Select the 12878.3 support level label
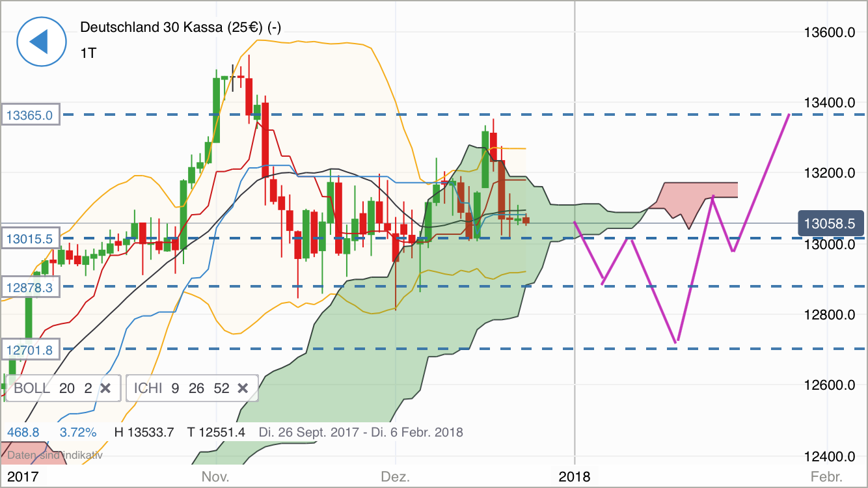868x488 pixels. [29, 287]
